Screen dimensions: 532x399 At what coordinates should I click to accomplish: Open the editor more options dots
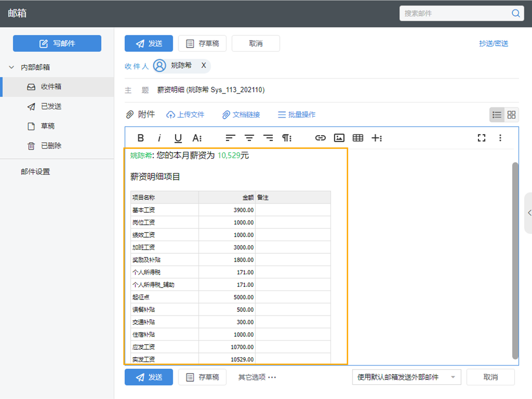pos(500,138)
